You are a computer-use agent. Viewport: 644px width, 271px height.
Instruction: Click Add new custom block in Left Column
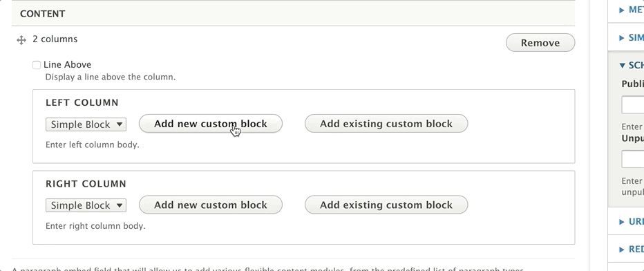(x=211, y=124)
